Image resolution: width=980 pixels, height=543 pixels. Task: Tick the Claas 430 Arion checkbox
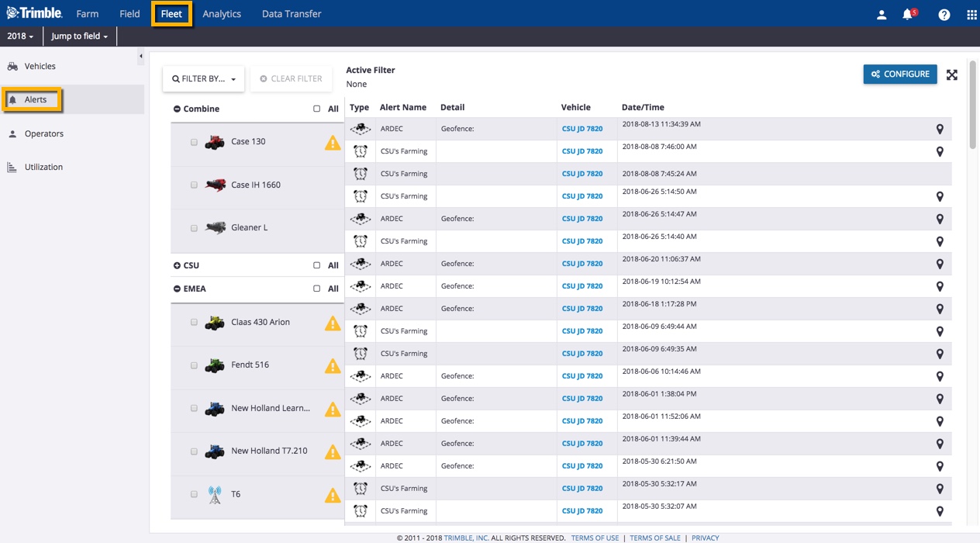point(194,323)
